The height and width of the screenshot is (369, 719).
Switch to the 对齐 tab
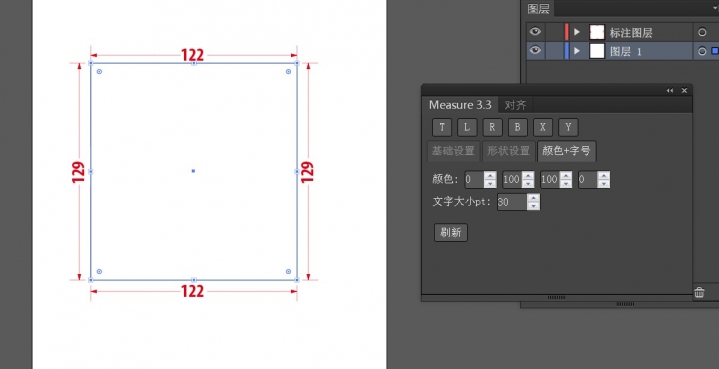(515, 105)
